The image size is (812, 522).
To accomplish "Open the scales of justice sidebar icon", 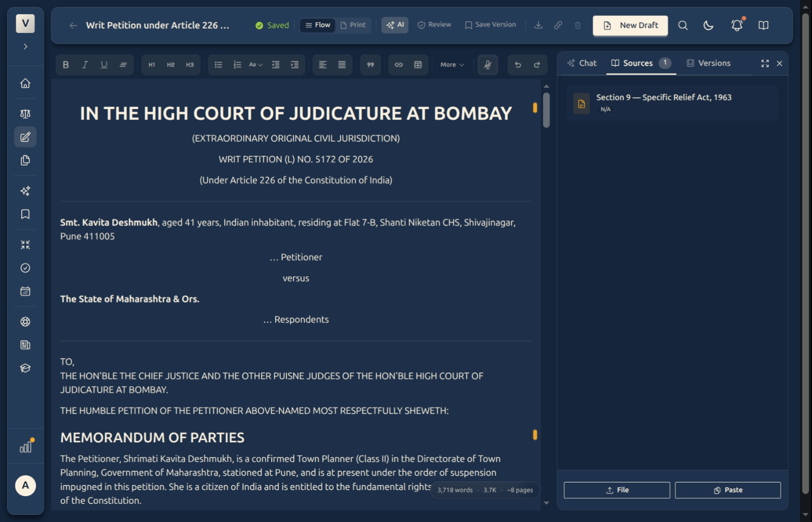I will (25, 114).
